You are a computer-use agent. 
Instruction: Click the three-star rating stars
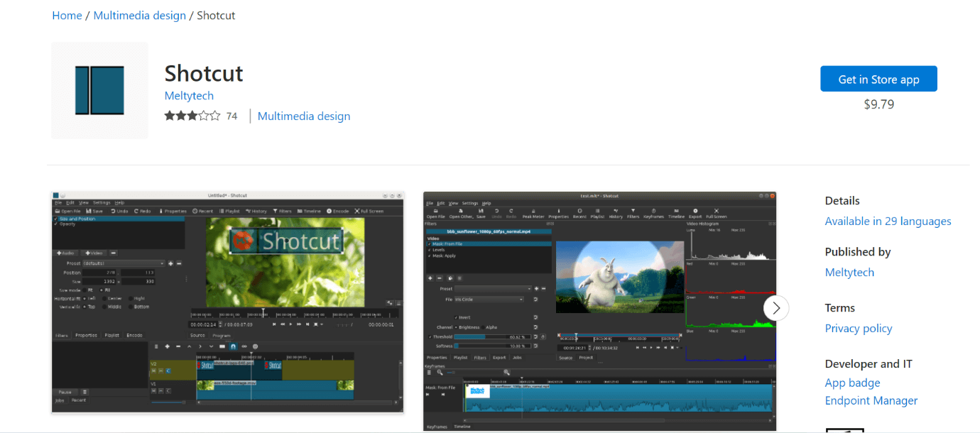192,116
